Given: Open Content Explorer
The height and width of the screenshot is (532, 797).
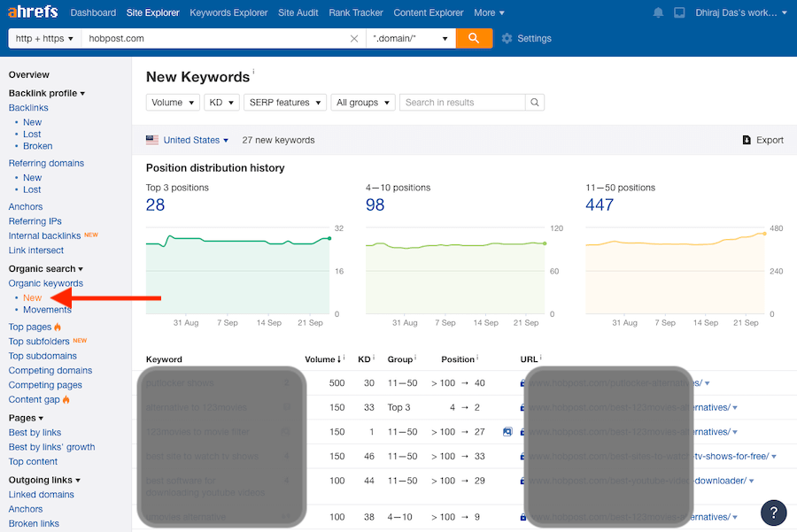Looking at the screenshot, I should tap(429, 12).
